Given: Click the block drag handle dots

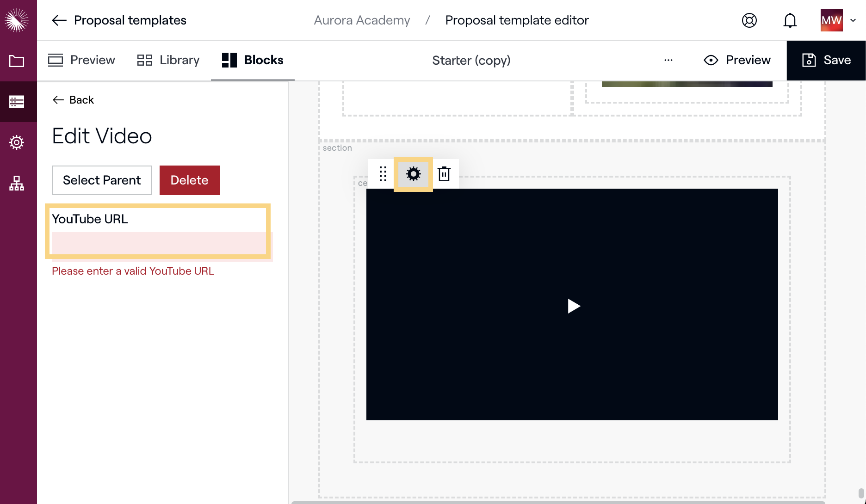Looking at the screenshot, I should click(383, 174).
